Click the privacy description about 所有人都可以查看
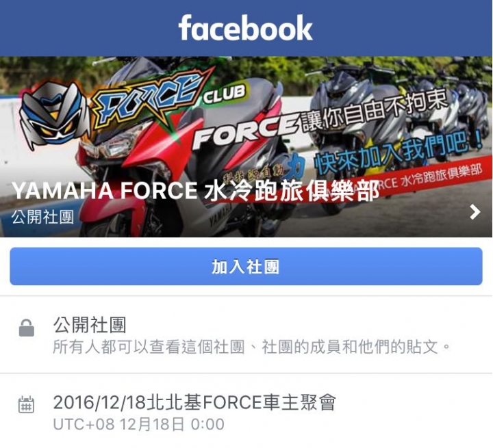Viewport: 493px width, 448px height. pos(252,347)
